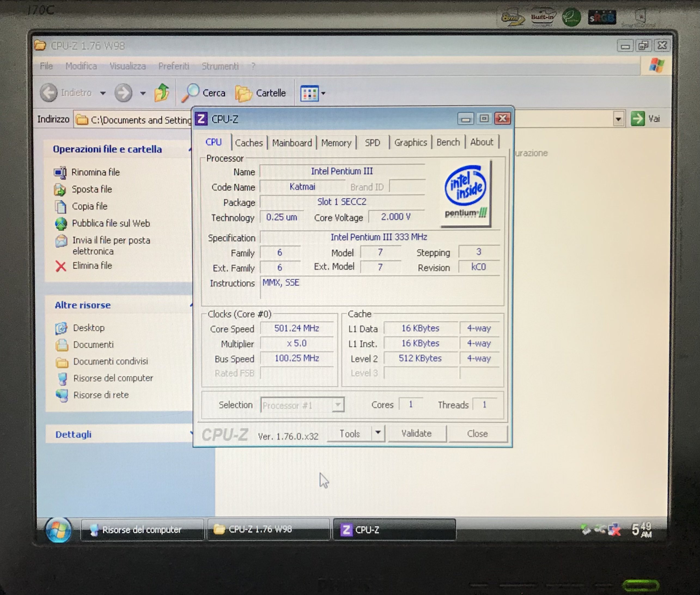Open the Risorse del computer link
This screenshot has height=595, width=700.
(x=113, y=378)
